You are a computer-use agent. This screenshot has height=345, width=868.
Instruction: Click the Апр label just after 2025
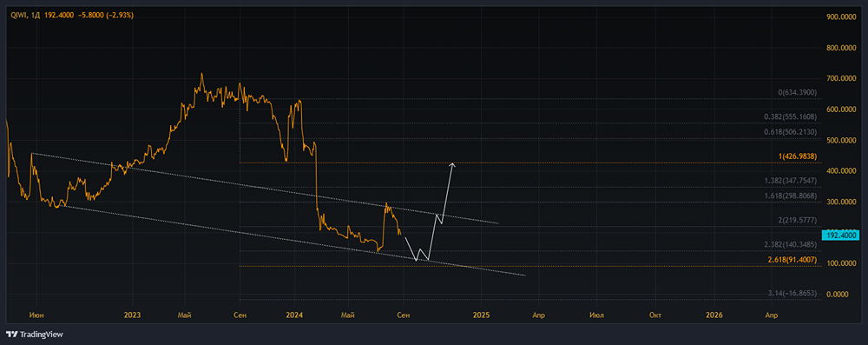(538, 315)
